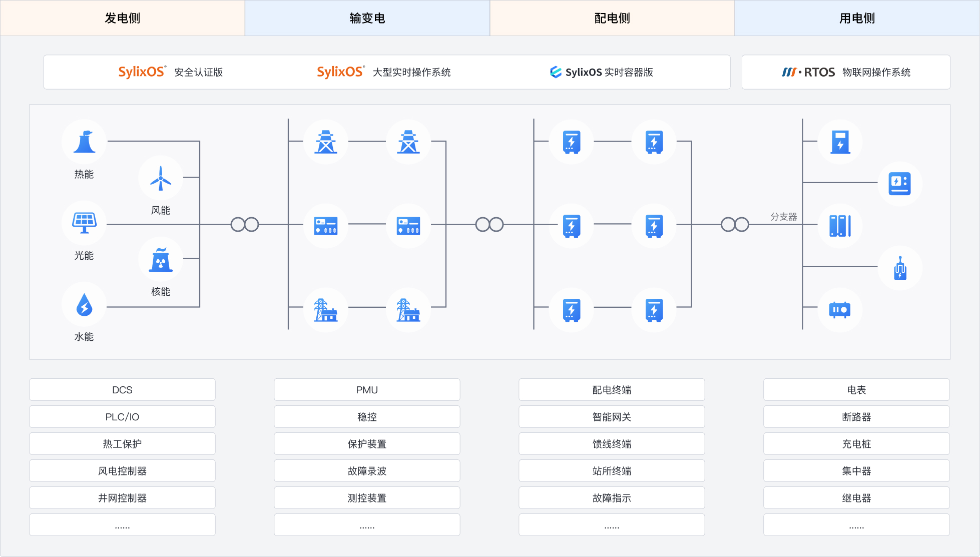Click the charging pile icon in 用电侧
The height and width of the screenshot is (557, 980).
(840, 142)
